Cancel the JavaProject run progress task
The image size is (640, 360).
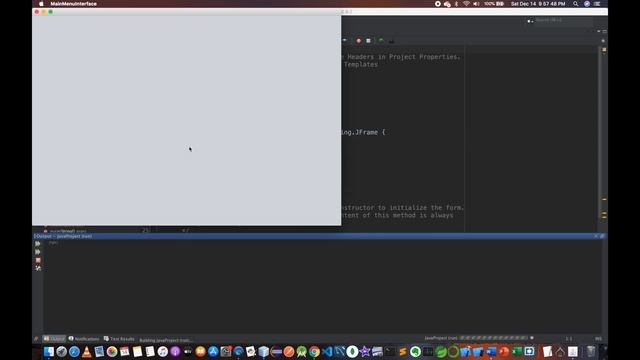tap(532, 338)
